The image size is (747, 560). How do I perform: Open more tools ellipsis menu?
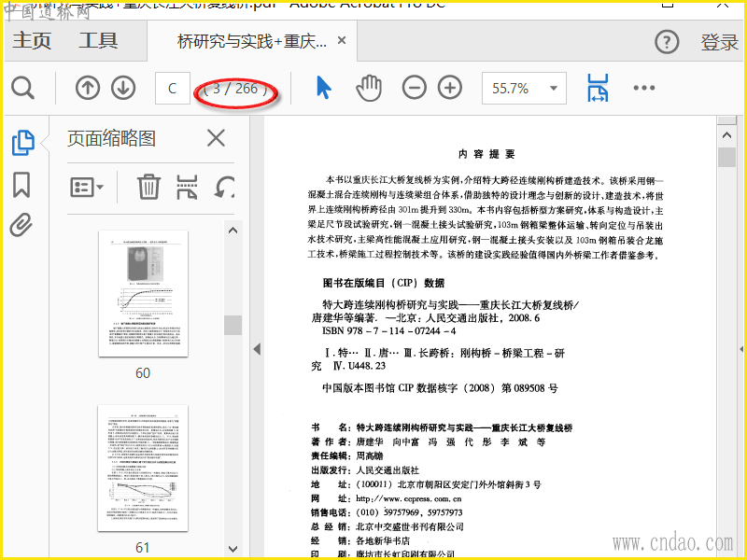tap(644, 88)
